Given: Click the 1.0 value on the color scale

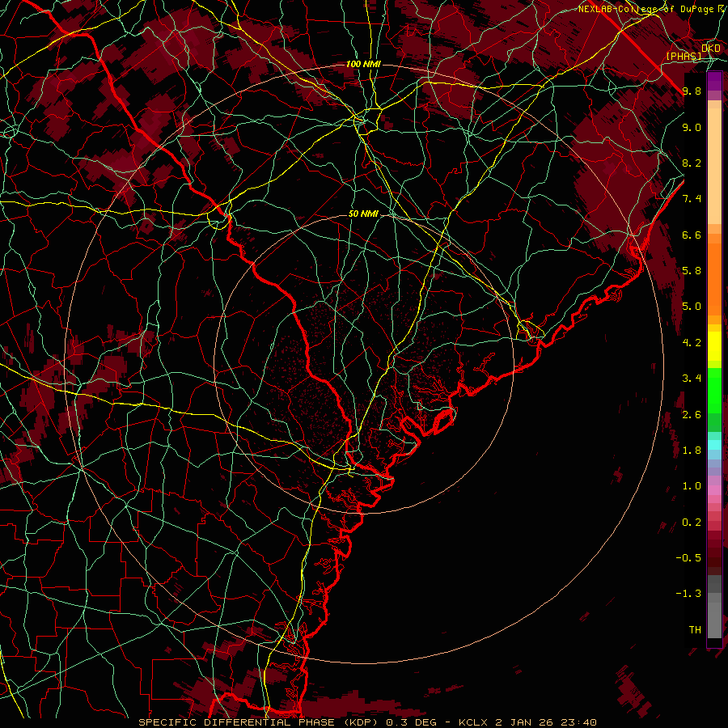Looking at the screenshot, I should point(692,486).
